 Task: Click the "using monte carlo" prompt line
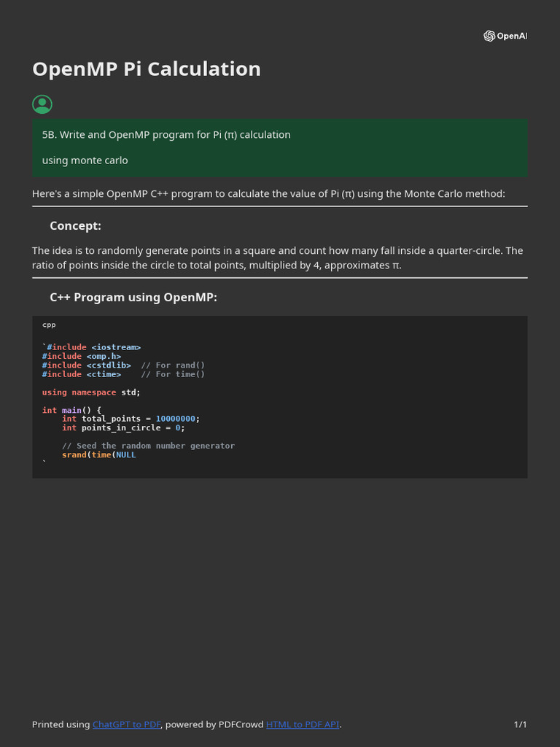pyautogui.click(x=85, y=160)
